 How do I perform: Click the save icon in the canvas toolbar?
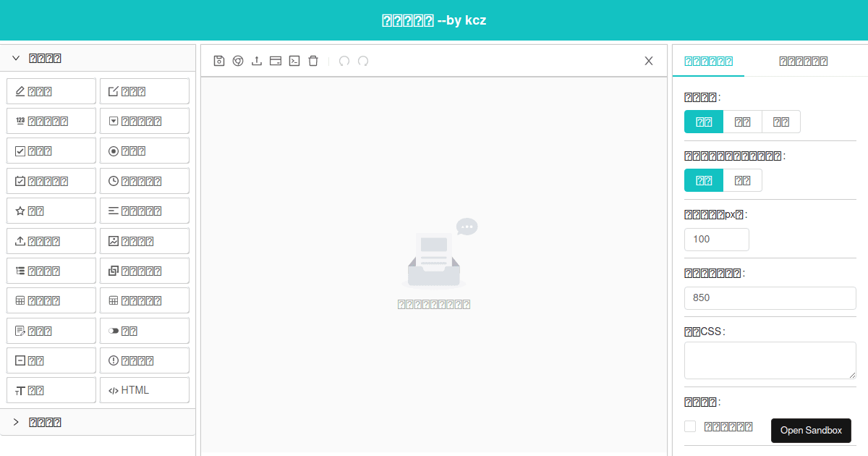219,61
